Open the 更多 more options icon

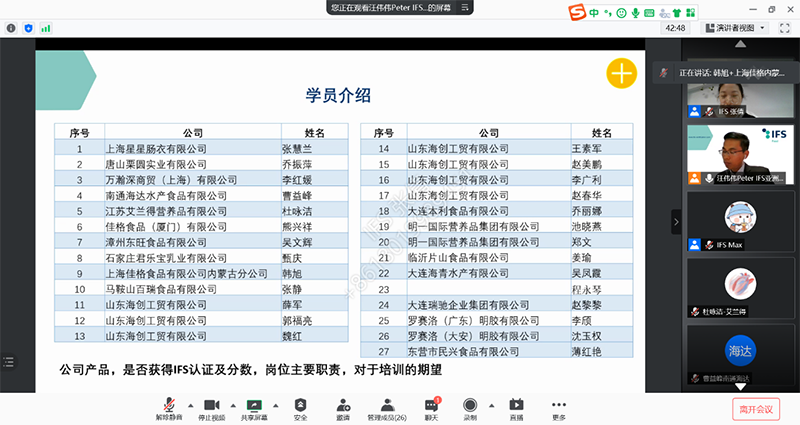click(x=559, y=406)
